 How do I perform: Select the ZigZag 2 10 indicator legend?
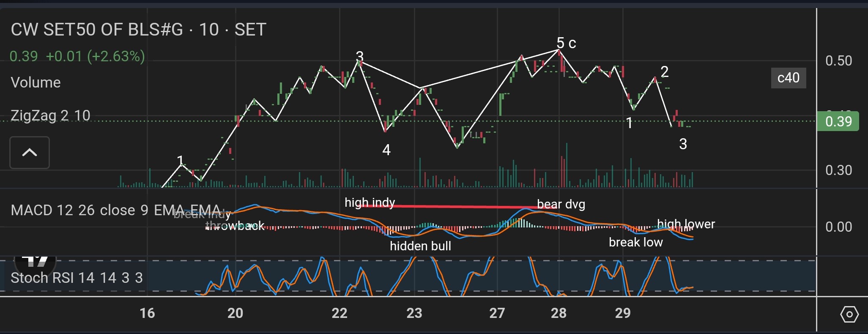pos(50,115)
